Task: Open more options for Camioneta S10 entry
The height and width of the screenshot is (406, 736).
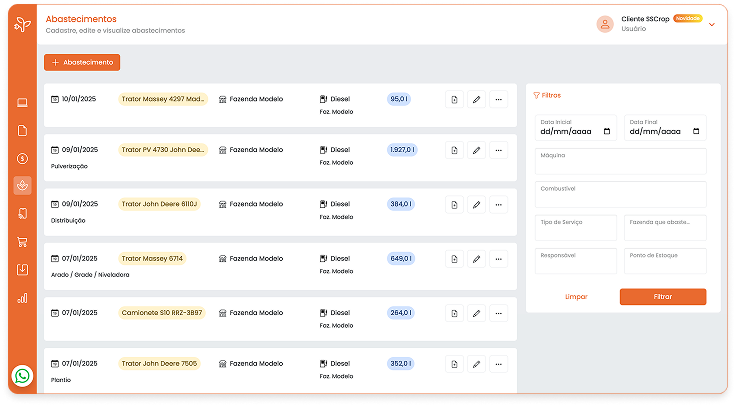Action: (498, 313)
